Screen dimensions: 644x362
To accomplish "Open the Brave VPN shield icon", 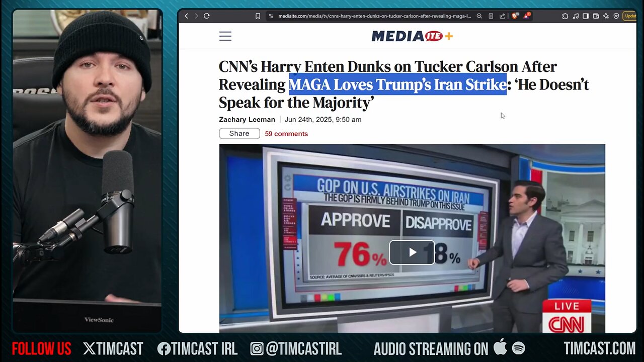I will click(x=616, y=16).
